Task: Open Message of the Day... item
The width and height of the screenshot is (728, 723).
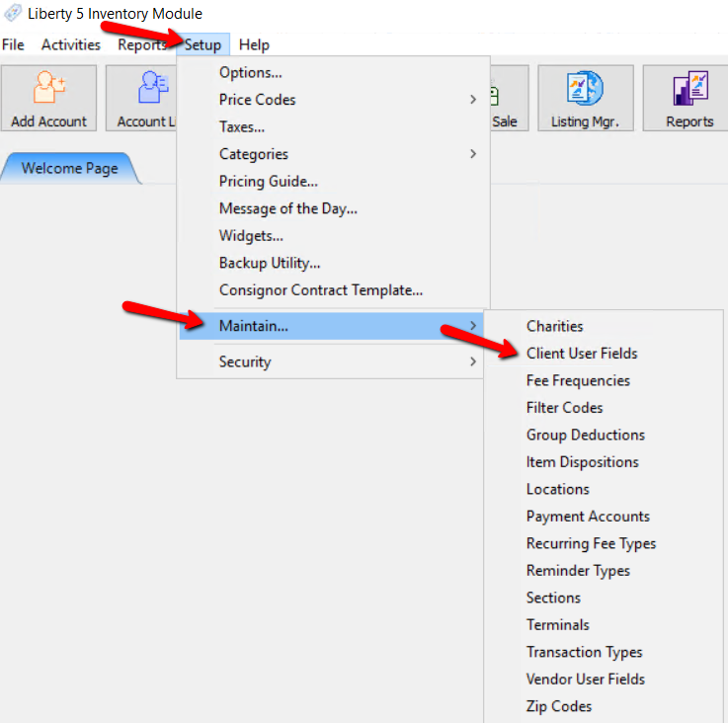Action: tap(333, 208)
